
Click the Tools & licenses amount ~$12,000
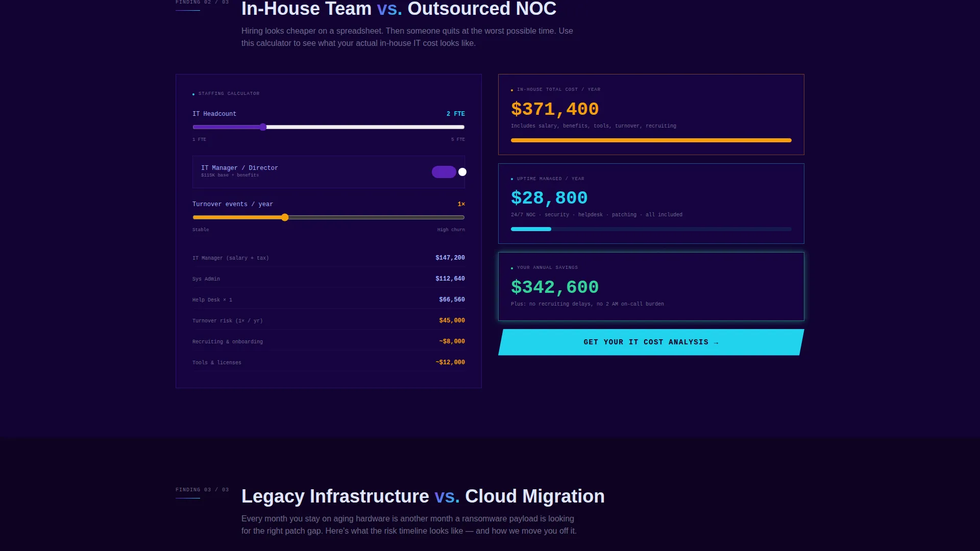pyautogui.click(x=450, y=362)
